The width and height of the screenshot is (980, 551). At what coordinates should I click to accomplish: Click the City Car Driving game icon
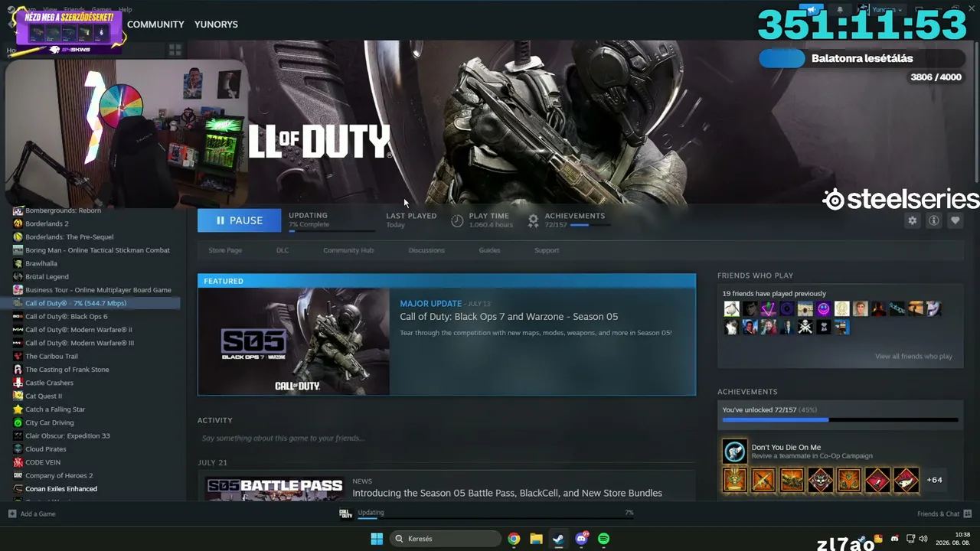pos(18,422)
